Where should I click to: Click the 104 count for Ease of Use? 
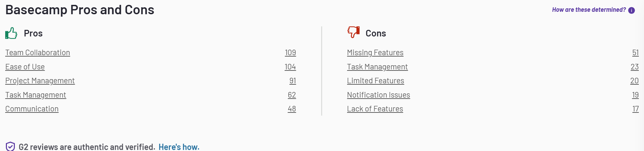coord(290,67)
